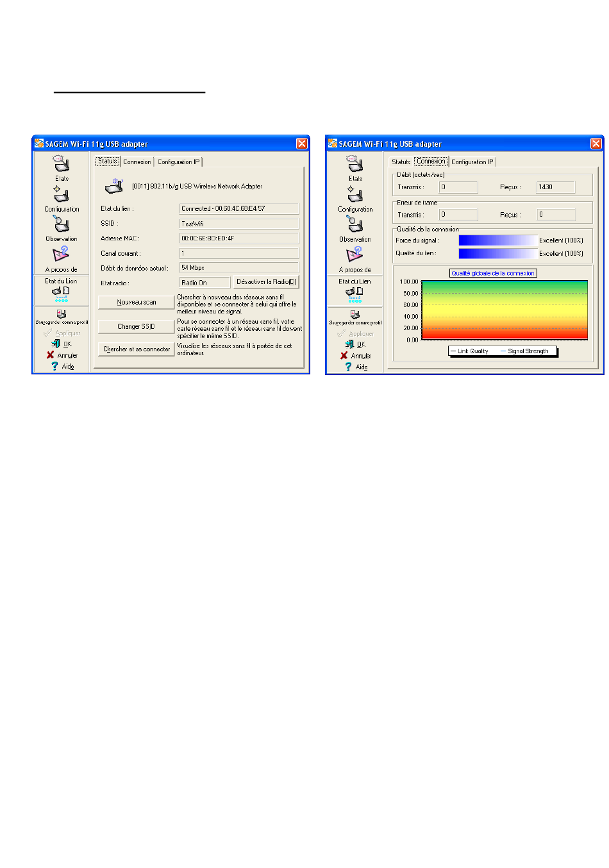Open Etats icon in the signal graph window
Viewport: 609px width, 868px height.
(x=355, y=164)
